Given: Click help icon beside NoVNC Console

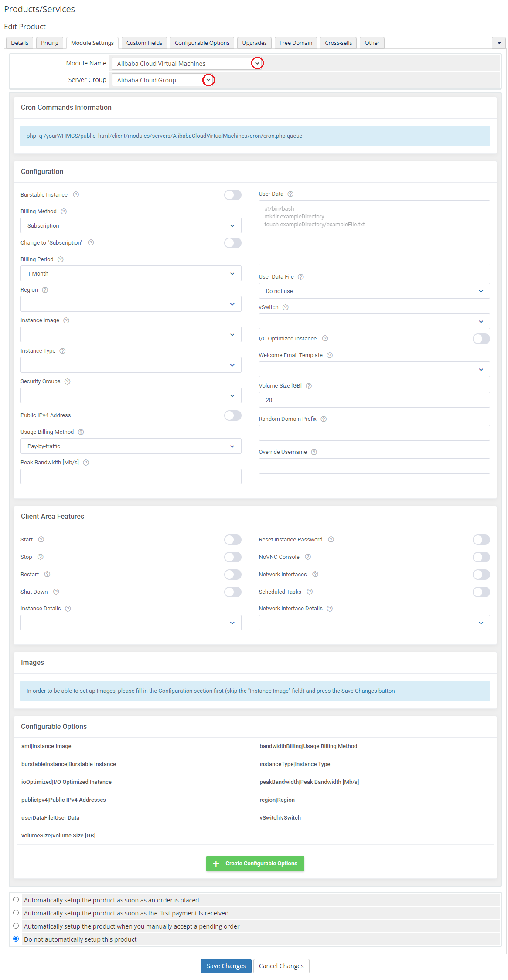Looking at the screenshot, I should tap(308, 557).
